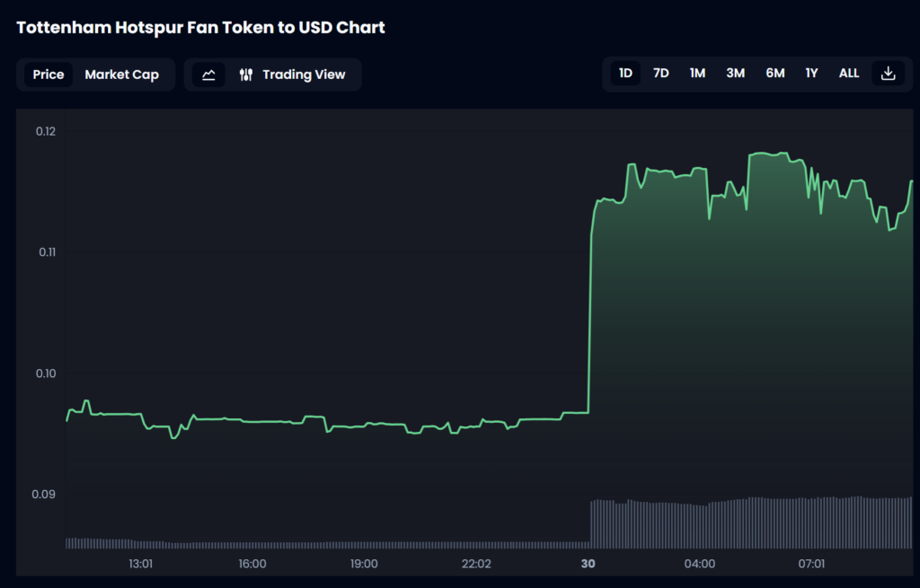Select the 1D time range
Viewport: 920px width, 588px height.
(x=625, y=74)
